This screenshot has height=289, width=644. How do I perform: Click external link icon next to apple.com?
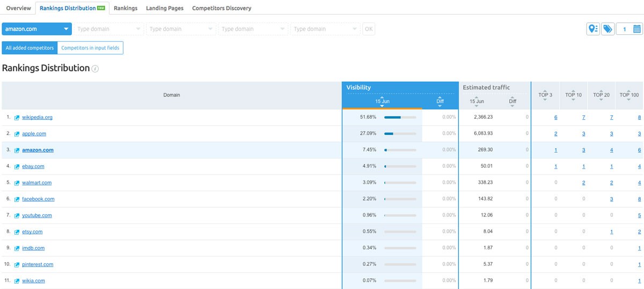click(x=17, y=134)
